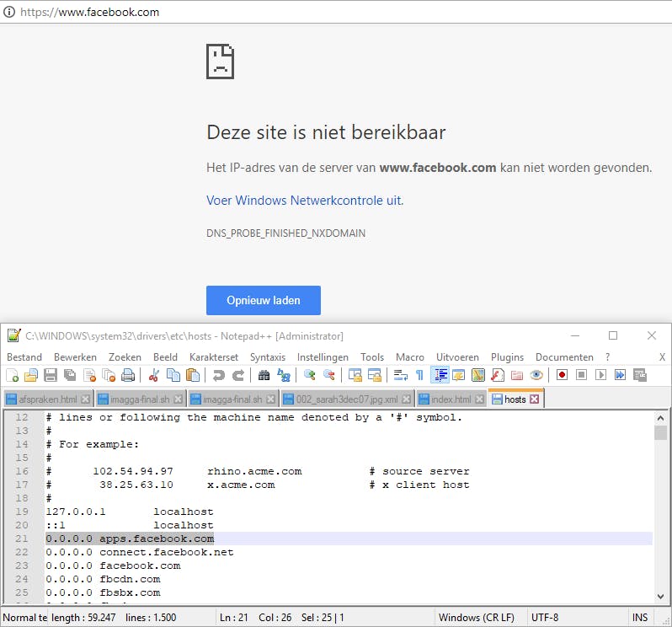This screenshot has height=627, width=672.
Task: Run macro multiple times
Action: pyautogui.click(x=620, y=375)
